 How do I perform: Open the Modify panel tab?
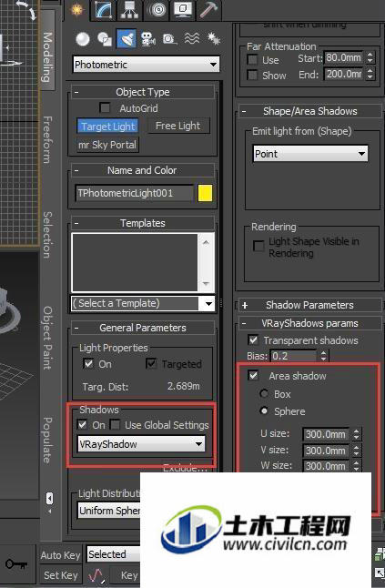click(x=104, y=10)
